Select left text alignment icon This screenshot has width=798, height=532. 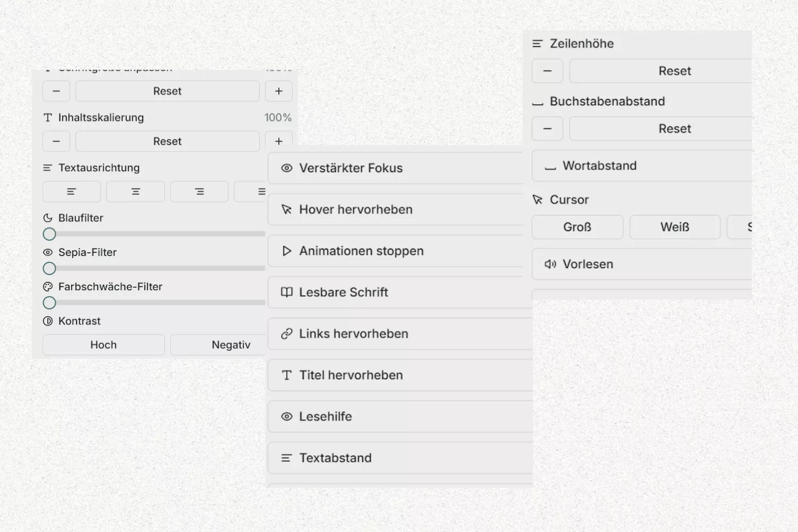(71, 192)
